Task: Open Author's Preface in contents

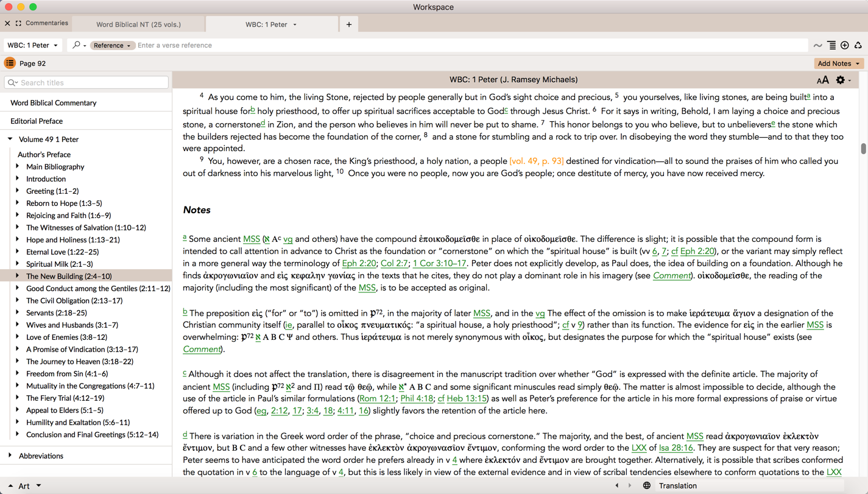Action: (x=44, y=155)
